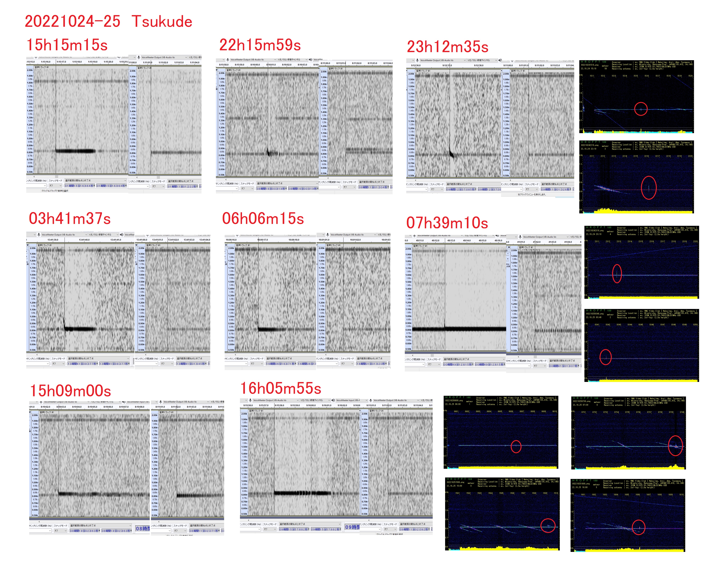This screenshot has width=725, height=588.
Task: Click scroll-left arrow under 16h05m55s spectrogram
Action: pyautogui.click(x=249, y=520)
